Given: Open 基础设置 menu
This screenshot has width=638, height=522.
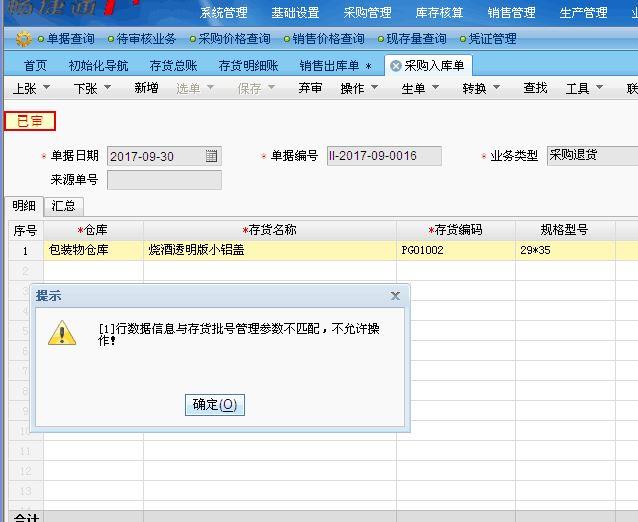Looking at the screenshot, I should pyautogui.click(x=295, y=13).
